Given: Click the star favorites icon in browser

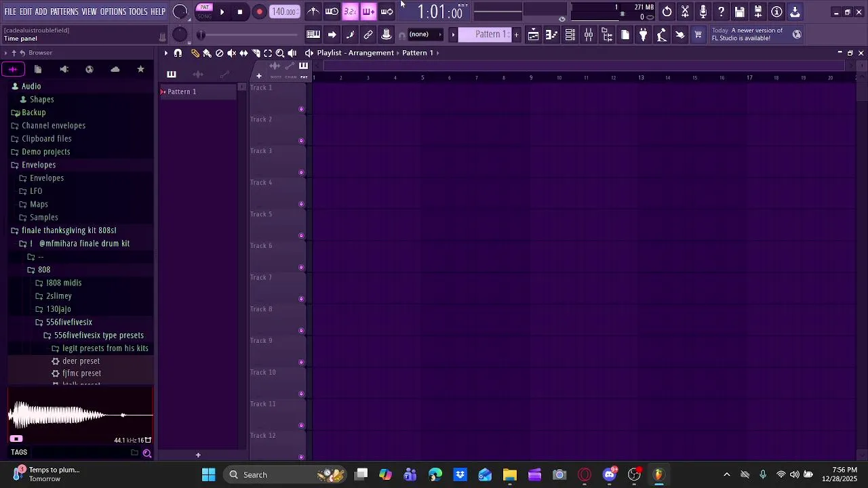Looking at the screenshot, I should point(140,69).
